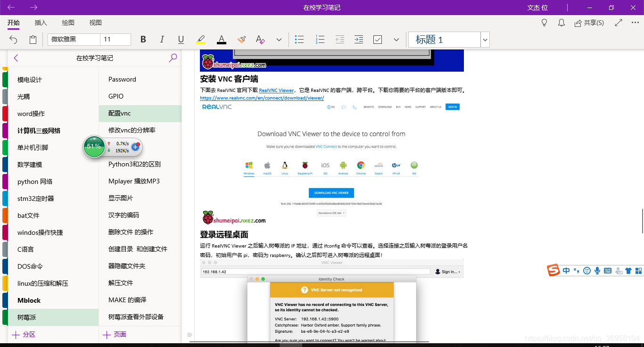Toggle bold formatting
644x347 pixels.
coord(143,40)
